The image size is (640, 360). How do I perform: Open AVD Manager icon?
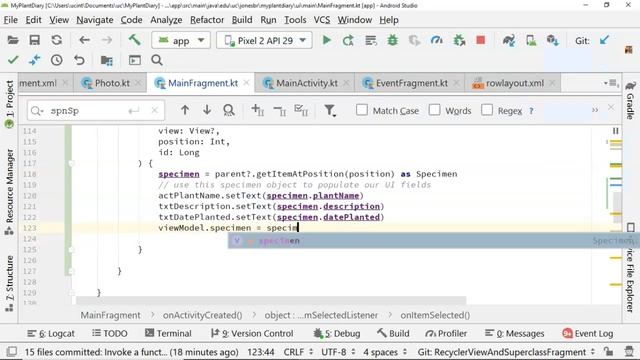coord(531,40)
